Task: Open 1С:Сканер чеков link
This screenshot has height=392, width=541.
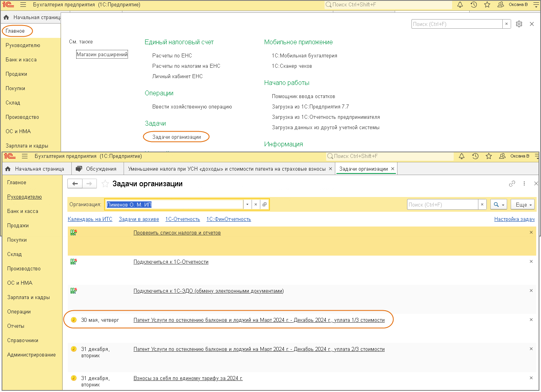Action: tap(292, 66)
